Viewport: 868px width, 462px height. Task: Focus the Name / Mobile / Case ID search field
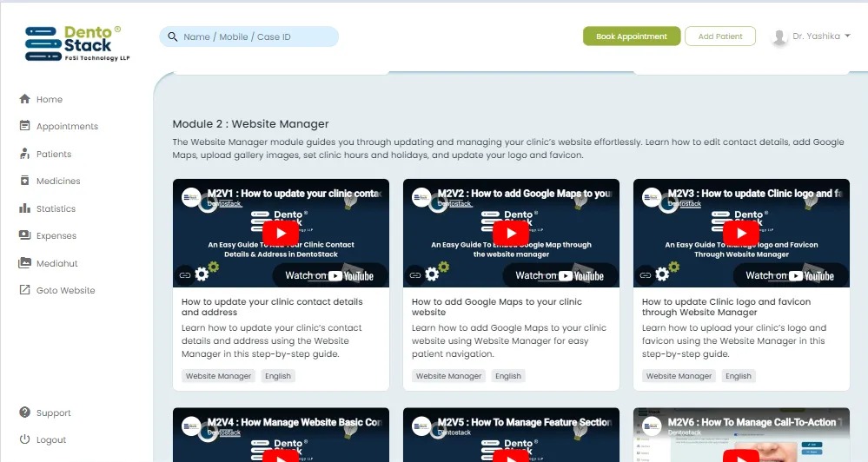257,36
